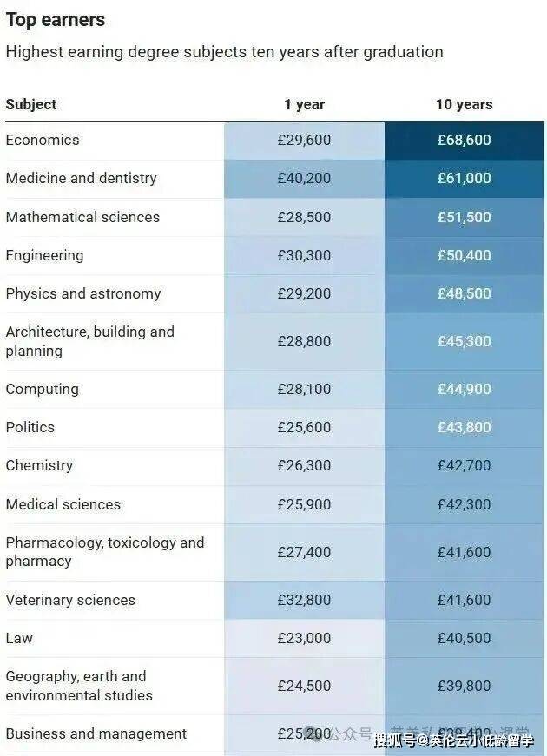Click the Mathematical sciences subject

coord(82,217)
